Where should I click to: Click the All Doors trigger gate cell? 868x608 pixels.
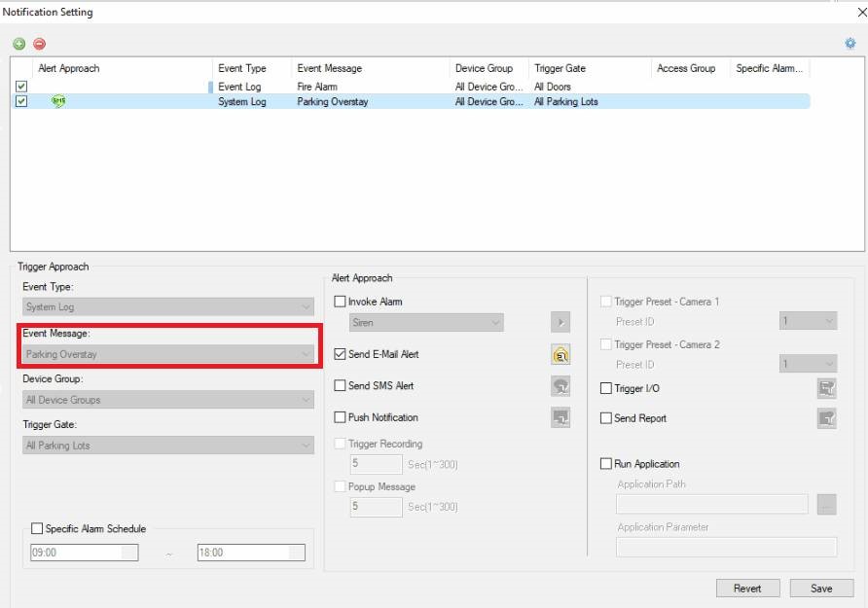(x=553, y=87)
